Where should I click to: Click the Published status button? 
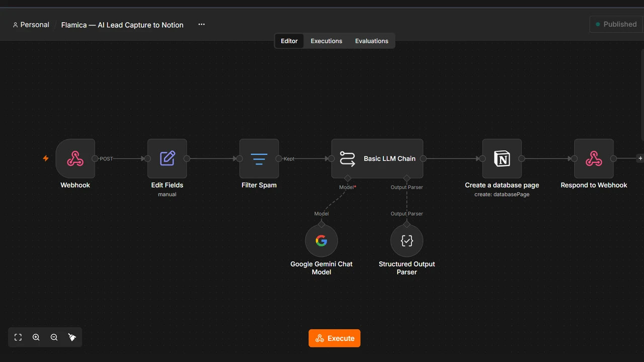(616, 24)
